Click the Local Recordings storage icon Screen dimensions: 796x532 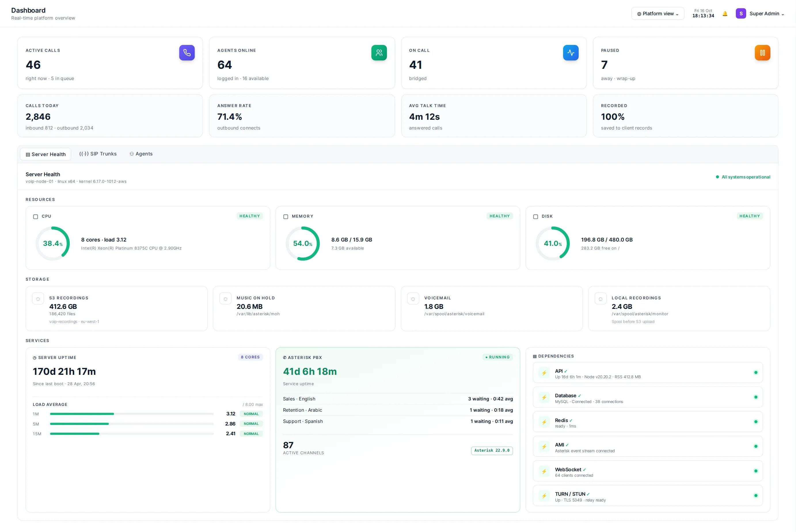coord(601,299)
